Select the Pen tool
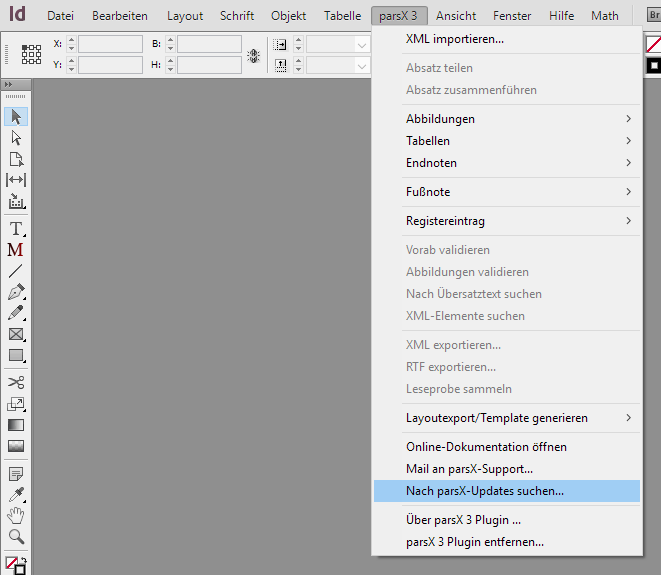The width and height of the screenshot is (661, 575). [16, 292]
